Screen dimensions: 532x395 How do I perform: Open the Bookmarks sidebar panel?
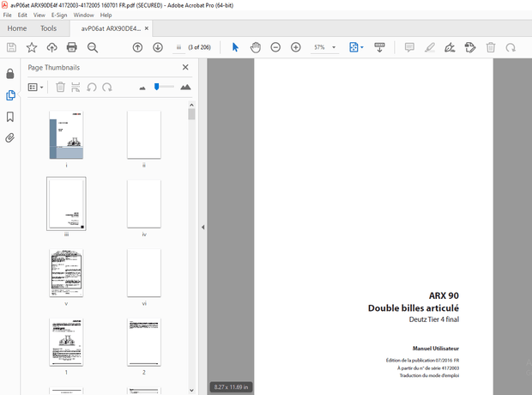coord(10,117)
